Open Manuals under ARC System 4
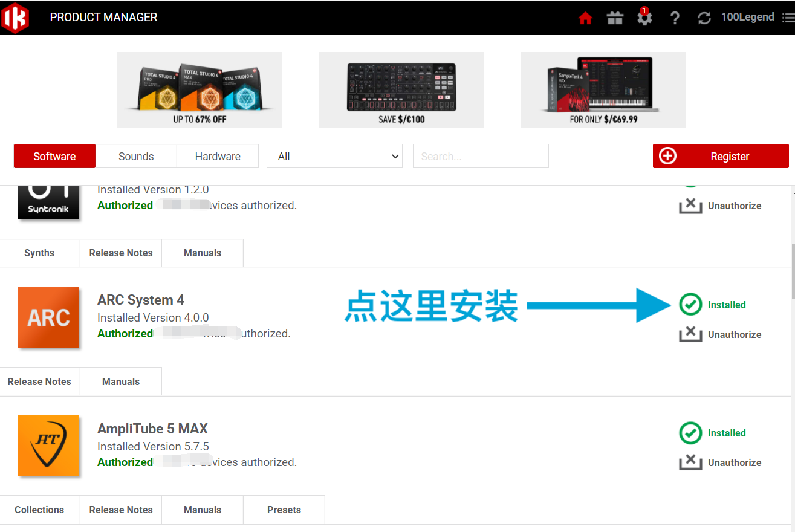The image size is (795, 532). pyautogui.click(x=121, y=381)
